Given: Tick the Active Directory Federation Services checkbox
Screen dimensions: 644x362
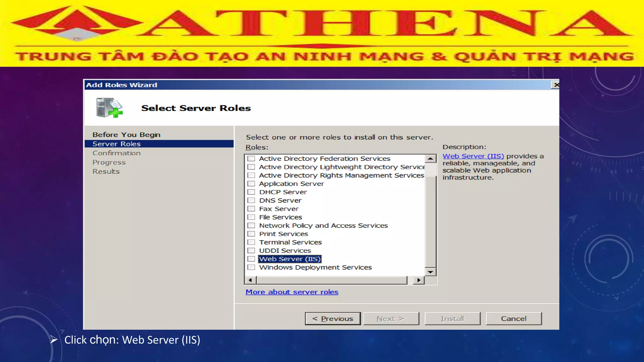Looking at the screenshot, I should (251, 158).
